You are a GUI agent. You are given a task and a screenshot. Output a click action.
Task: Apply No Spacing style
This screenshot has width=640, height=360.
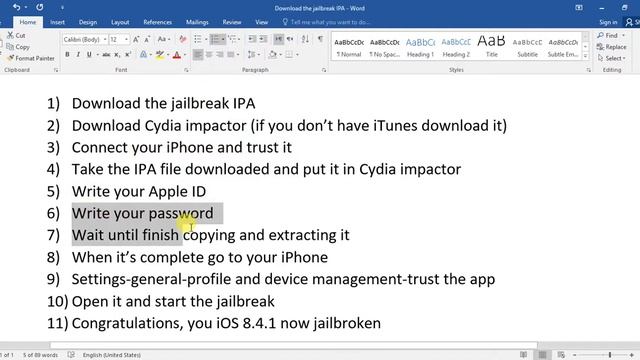click(384, 47)
